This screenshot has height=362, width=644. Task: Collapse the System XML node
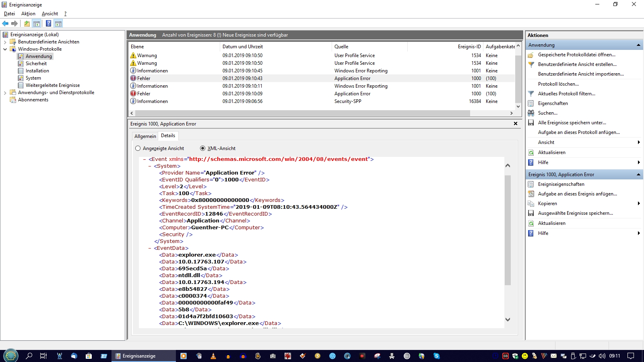coord(150,166)
